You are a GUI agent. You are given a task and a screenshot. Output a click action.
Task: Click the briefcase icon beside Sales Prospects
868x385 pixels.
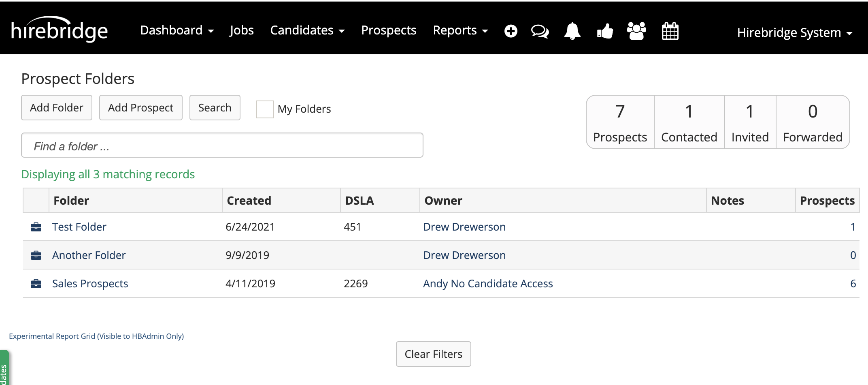pyautogui.click(x=36, y=284)
